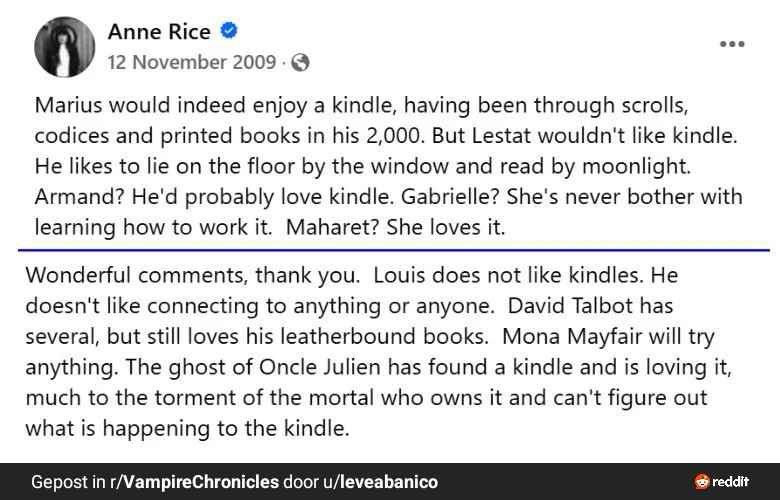Click the blue verified badge
The width and height of the screenshot is (780, 500).
[x=229, y=31]
